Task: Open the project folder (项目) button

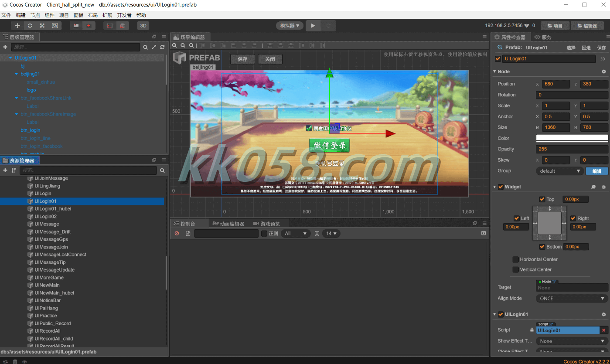Action: (555, 26)
